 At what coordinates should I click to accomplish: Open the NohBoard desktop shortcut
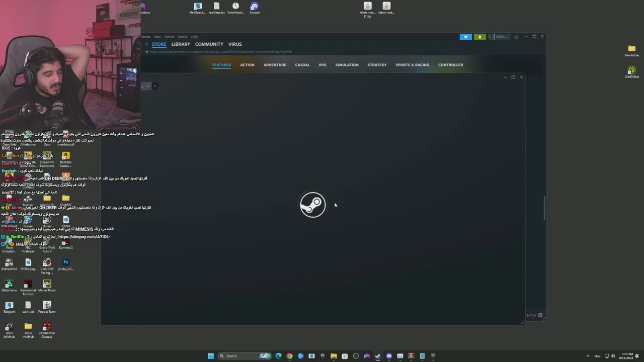tap(197, 8)
